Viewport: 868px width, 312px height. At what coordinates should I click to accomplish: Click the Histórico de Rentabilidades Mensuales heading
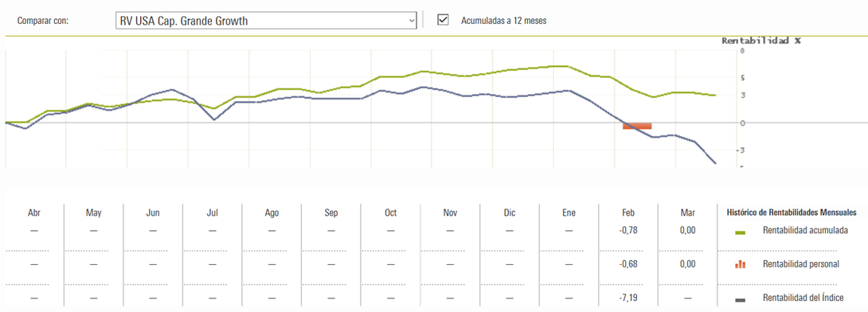click(x=792, y=212)
